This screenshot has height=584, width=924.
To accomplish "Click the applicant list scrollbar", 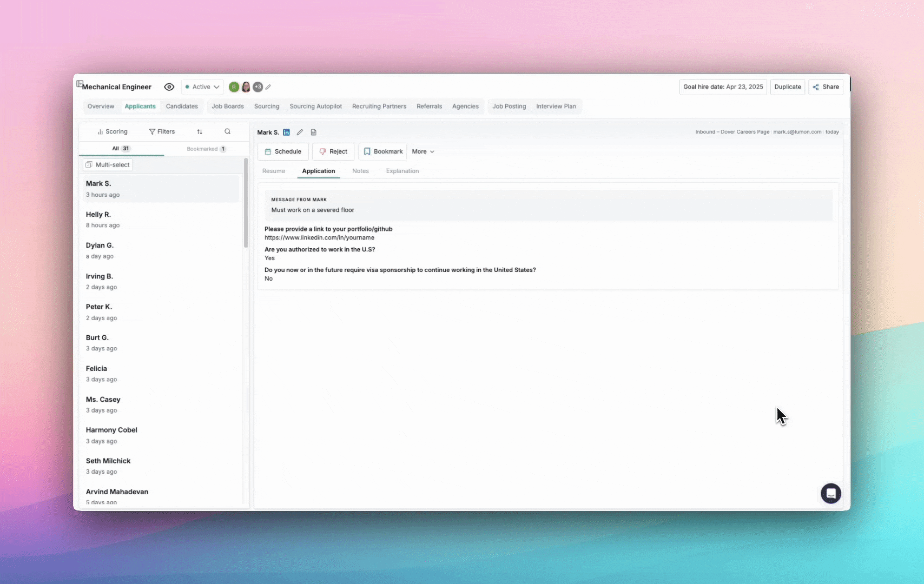I will point(246,205).
